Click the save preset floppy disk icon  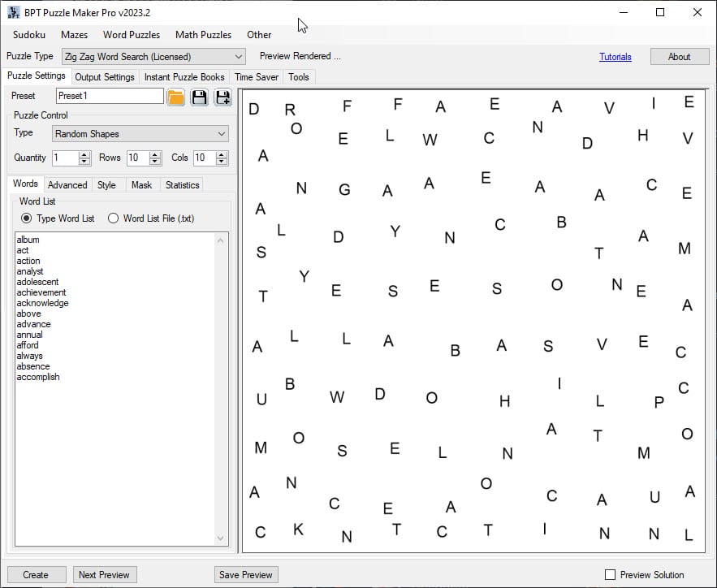199,97
